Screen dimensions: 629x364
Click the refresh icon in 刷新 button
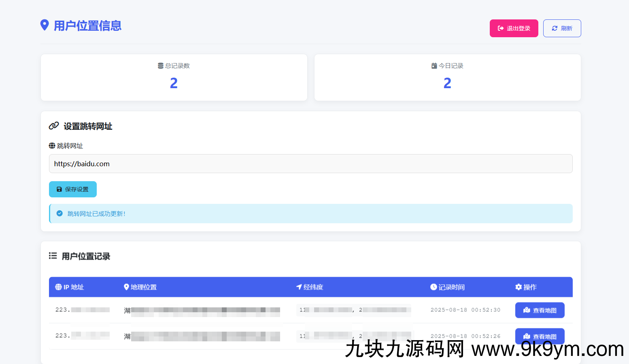[555, 28]
